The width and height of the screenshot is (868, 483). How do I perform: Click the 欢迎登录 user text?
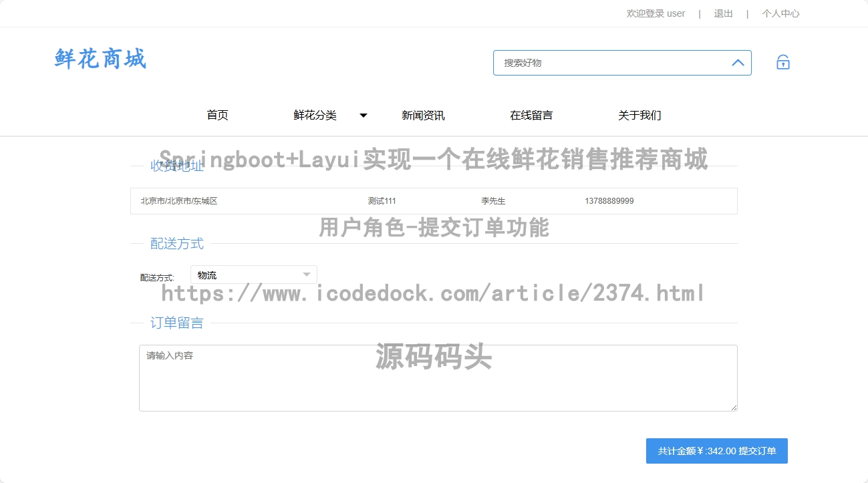point(656,13)
